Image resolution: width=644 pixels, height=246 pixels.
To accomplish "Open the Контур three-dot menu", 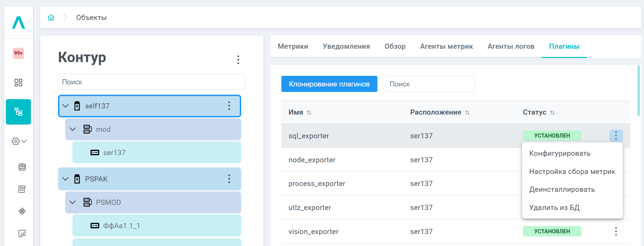I will pyautogui.click(x=238, y=60).
